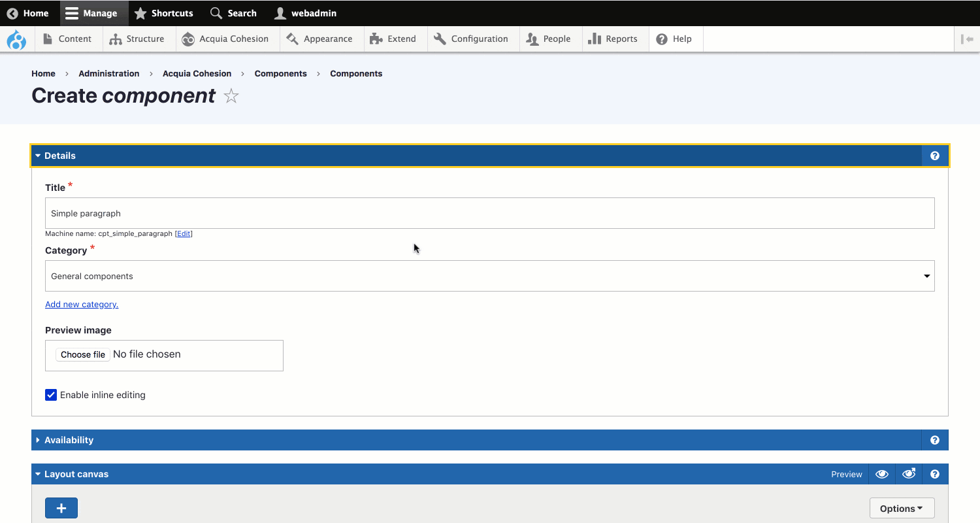The width and height of the screenshot is (980, 523).
Task: Star this page as a shortcut
Action: 231,97
